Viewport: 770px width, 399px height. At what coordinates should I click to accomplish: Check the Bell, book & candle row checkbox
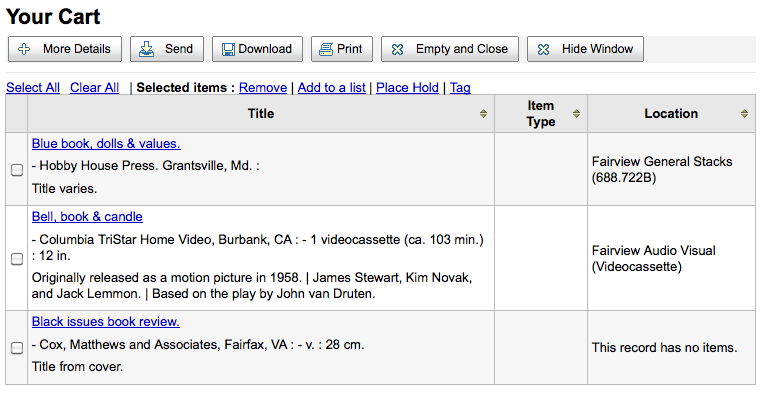(x=17, y=259)
